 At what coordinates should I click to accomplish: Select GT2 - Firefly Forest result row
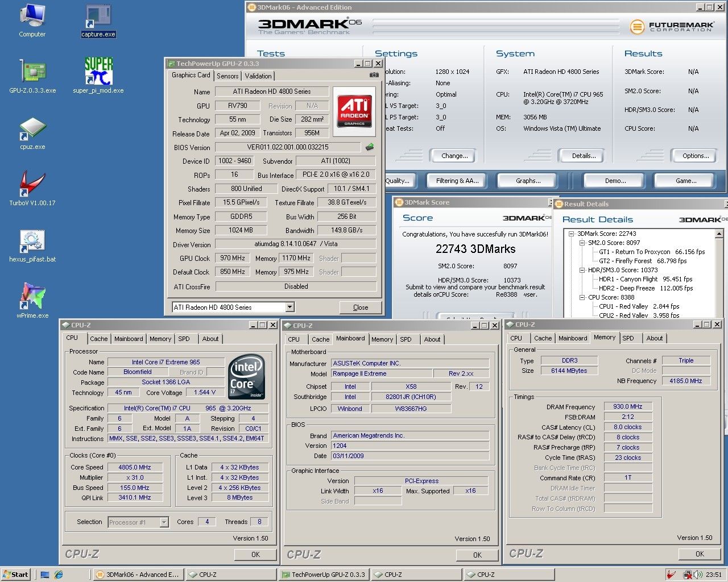click(643, 261)
